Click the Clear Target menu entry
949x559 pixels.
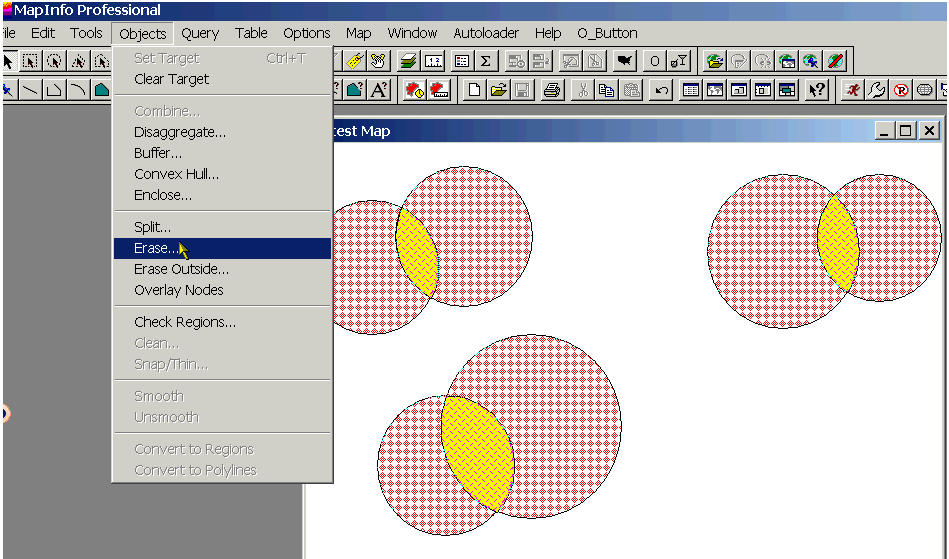click(x=171, y=79)
